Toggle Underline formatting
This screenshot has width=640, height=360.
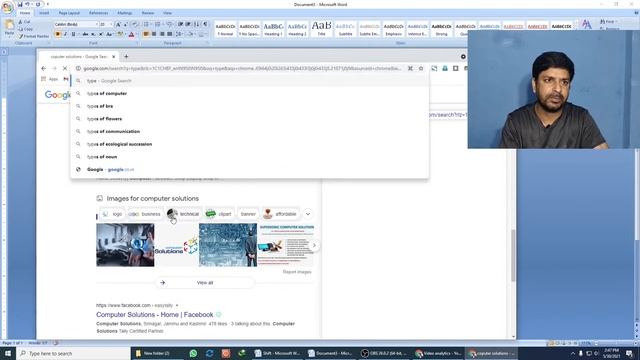[x=73, y=34]
